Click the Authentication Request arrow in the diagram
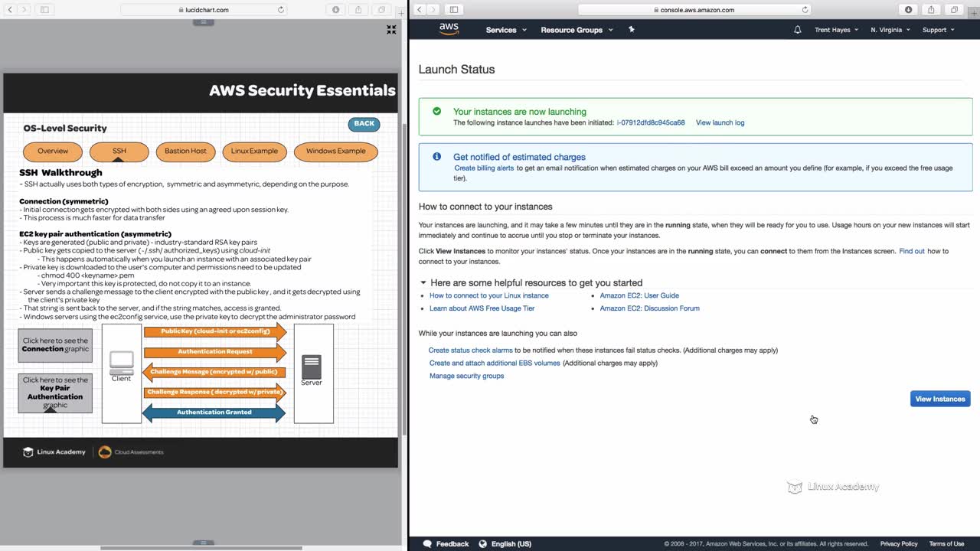The height and width of the screenshot is (551, 980). click(215, 352)
